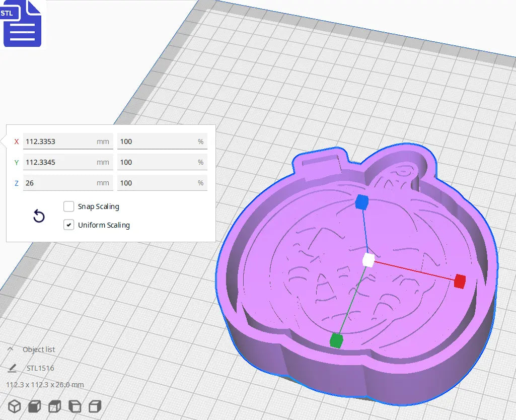Viewport: 516px width, 420px height.
Task: Click the reset scale circular arrow
Action: pyautogui.click(x=39, y=216)
